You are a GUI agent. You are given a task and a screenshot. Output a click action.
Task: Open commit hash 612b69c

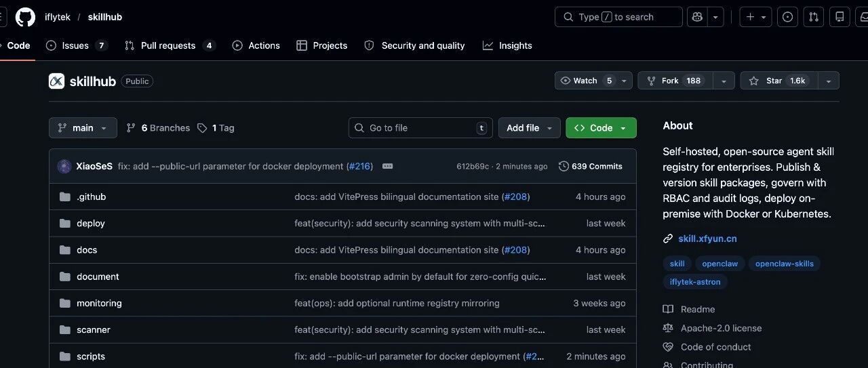(x=473, y=166)
